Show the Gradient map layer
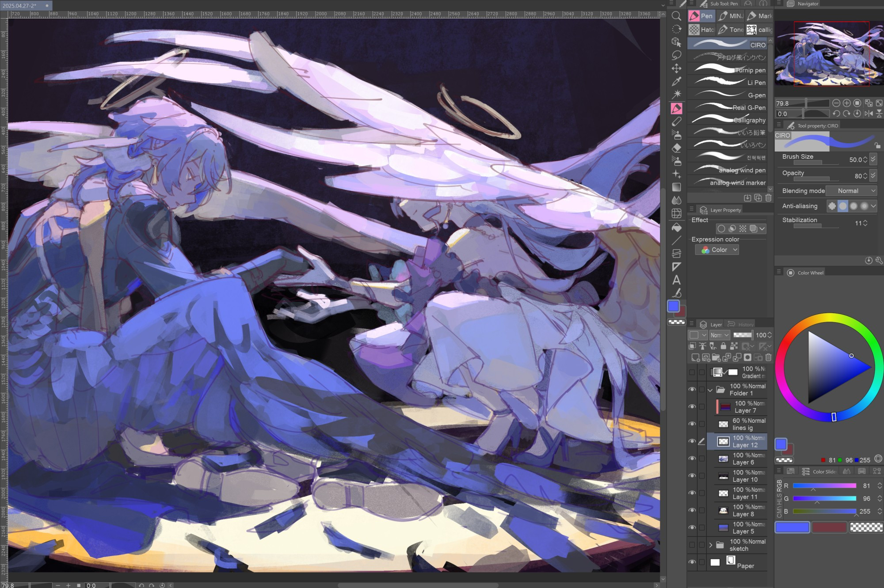The height and width of the screenshot is (588, 884). (692, 372)
